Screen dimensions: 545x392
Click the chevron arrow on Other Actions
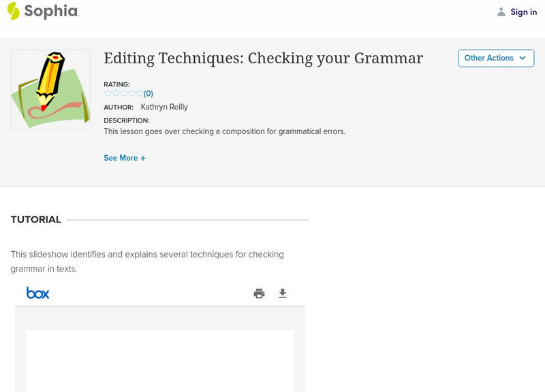[523, 58]
